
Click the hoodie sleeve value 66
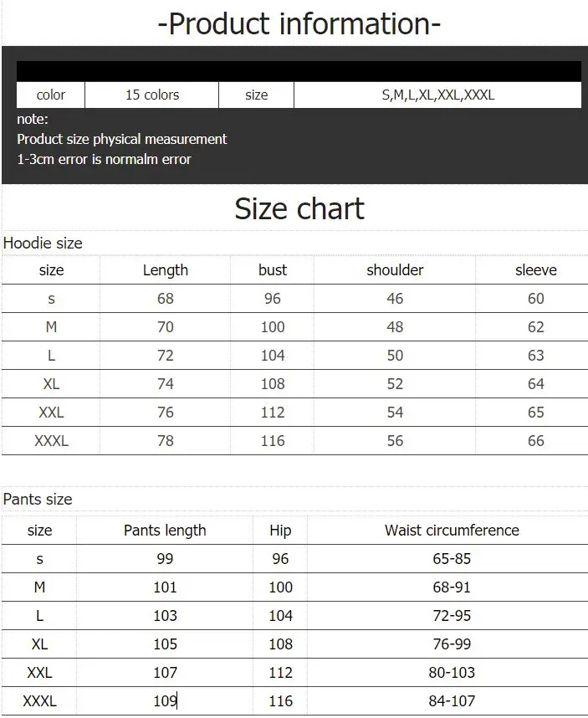coord(535,441)
